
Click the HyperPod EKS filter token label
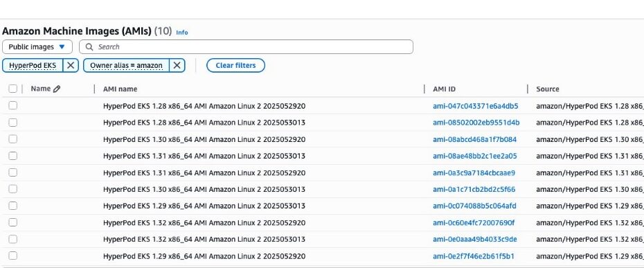33,65
